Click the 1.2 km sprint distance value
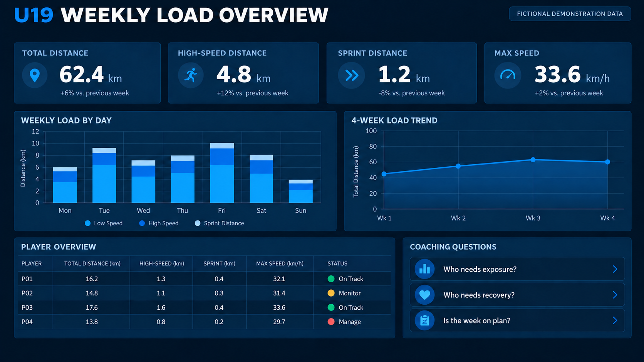644x362 pixels. pos(404,75)
